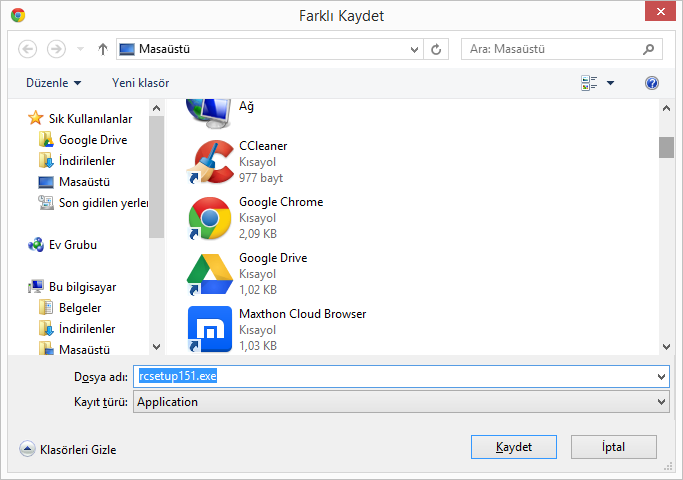Image resolution: width=683 pixels, height=480 pixels.
Task: Go up one folder level arrow
Action: click(x=103, y=48)
